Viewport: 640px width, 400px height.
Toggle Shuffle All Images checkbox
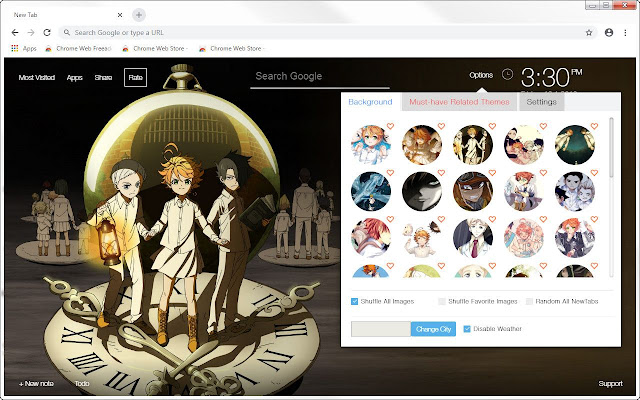pyautogui.click(x=354, y=302)
